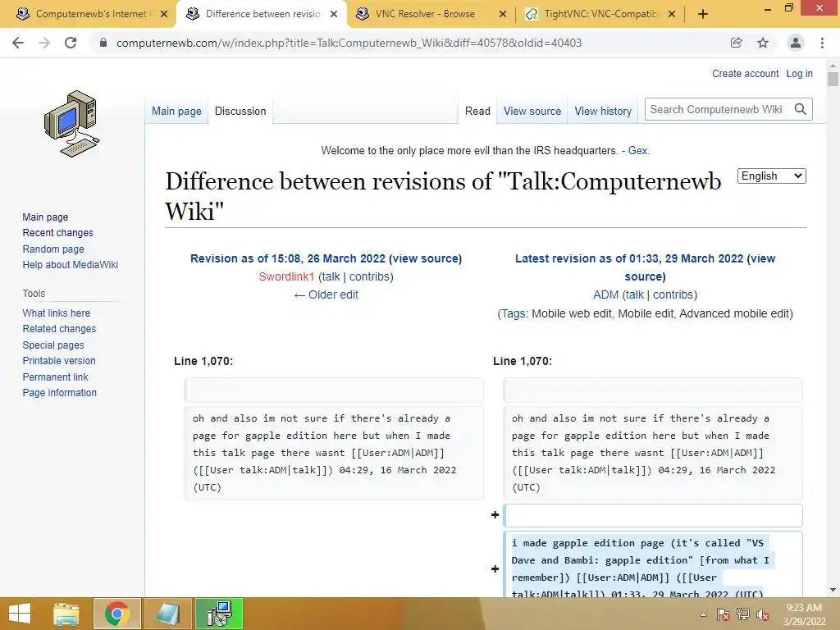
Task: Click the wiki search magnifier icon
Action: pos(801,109)
